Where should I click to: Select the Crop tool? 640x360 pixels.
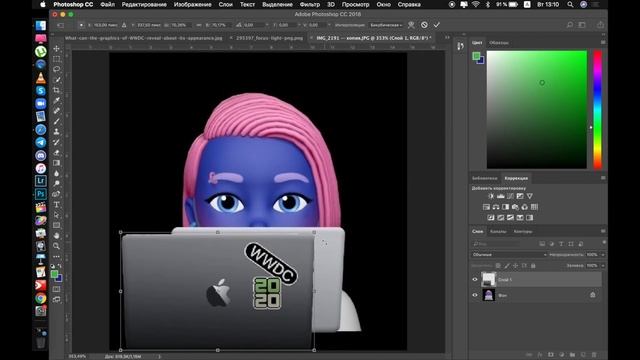[x=56, y=90]
